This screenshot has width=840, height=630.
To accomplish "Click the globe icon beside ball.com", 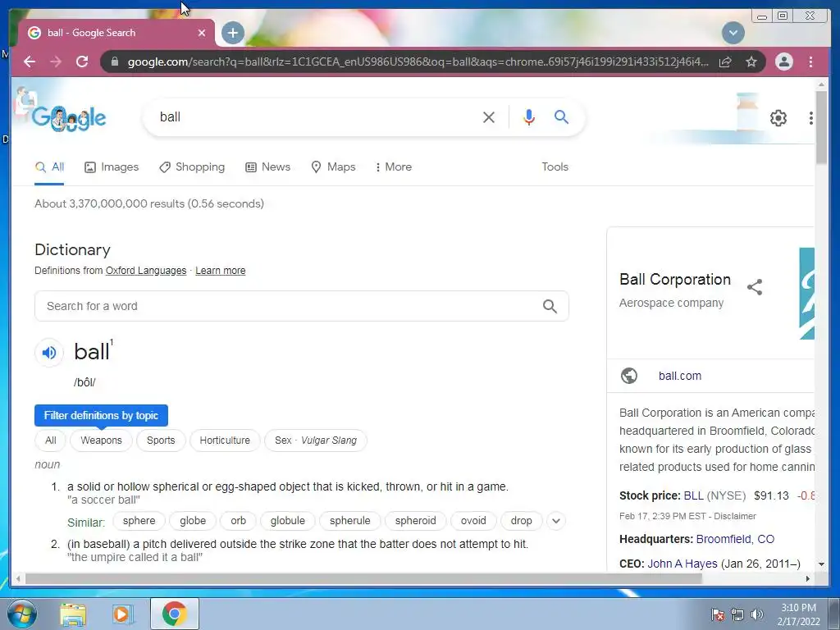I will coord(629,376).
